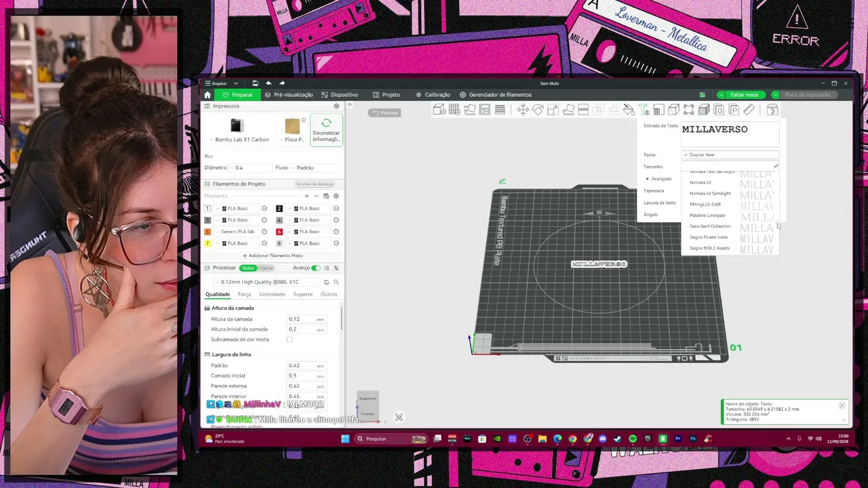
Task: Select the Move tool in toolbar
Action: tap(523, 110)
